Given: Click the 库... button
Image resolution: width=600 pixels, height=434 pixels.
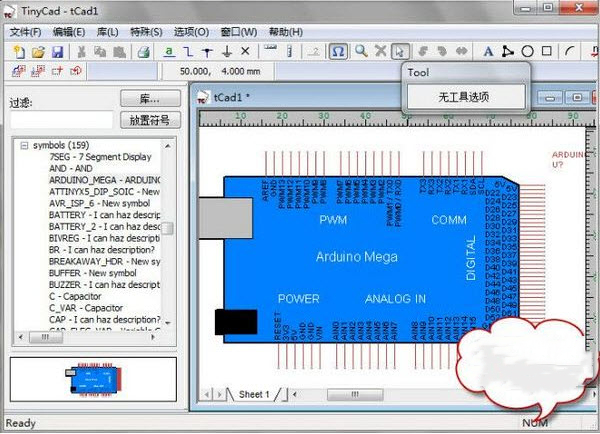Looking at the screenshot, I should [x=150, y=99].
